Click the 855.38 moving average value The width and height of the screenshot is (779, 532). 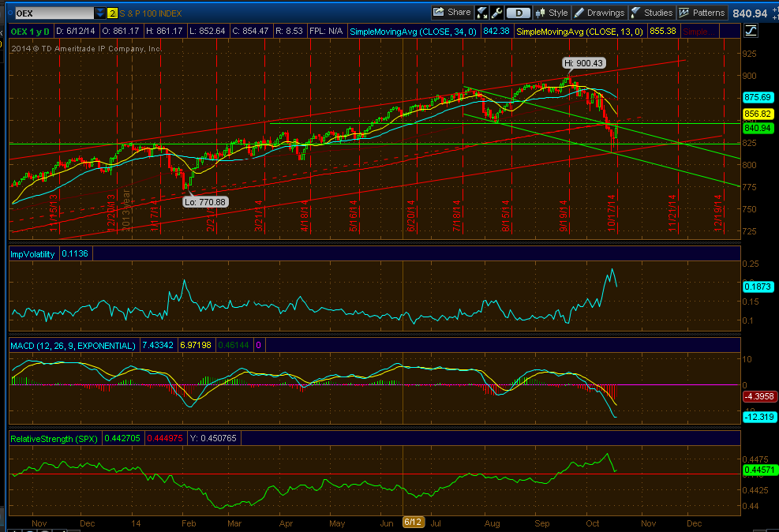[x=663, y=32]
